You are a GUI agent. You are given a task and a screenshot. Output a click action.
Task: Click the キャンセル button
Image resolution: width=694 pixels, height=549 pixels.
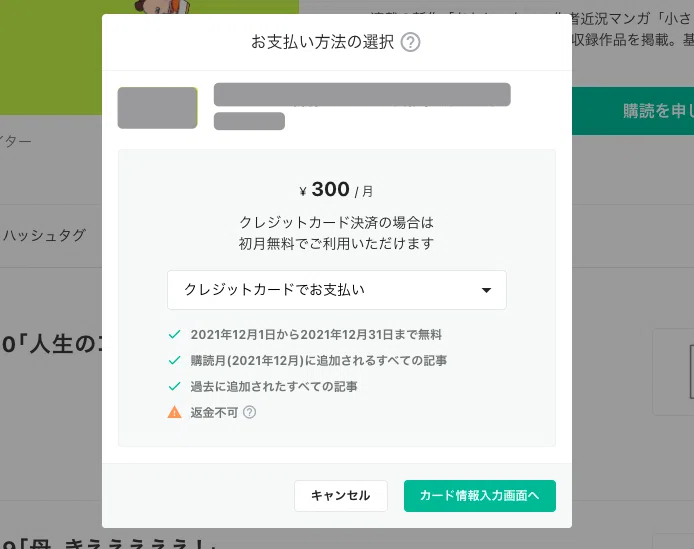tap(341, 496)
